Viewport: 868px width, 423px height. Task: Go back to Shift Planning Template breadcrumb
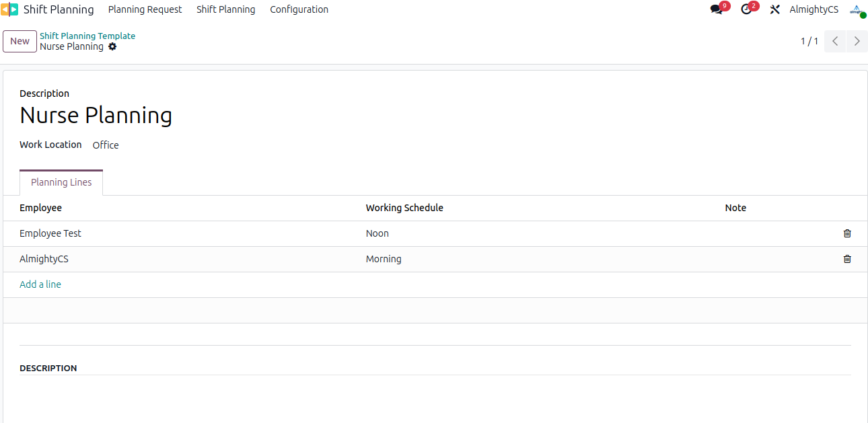pos(87,36)
